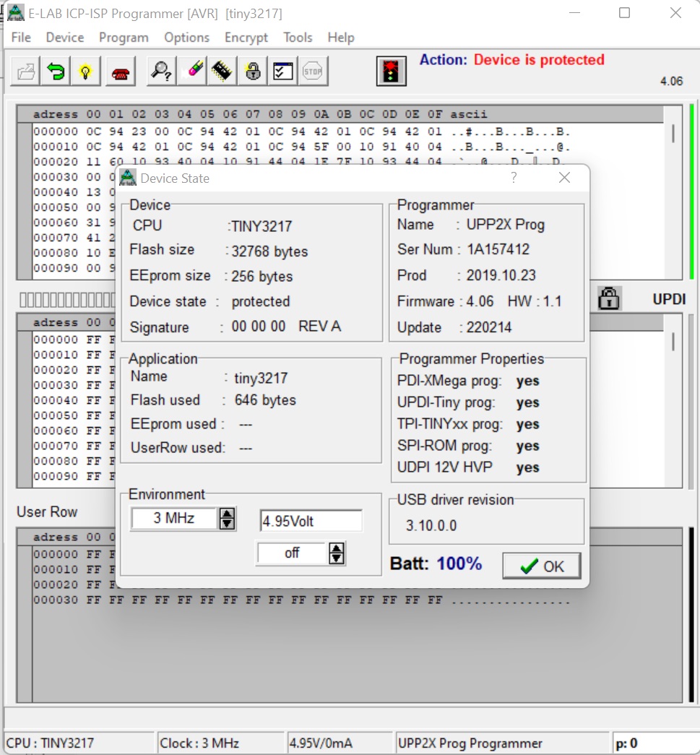Click the UPDI label
The height and width of the screenshot is (755, 700).
pos(669,299)
